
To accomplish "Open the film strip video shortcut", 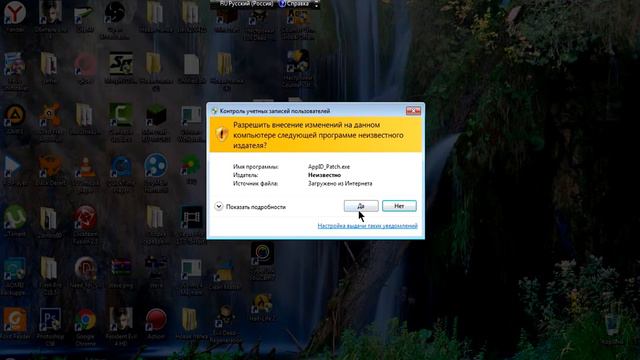I will coord(191,218).
